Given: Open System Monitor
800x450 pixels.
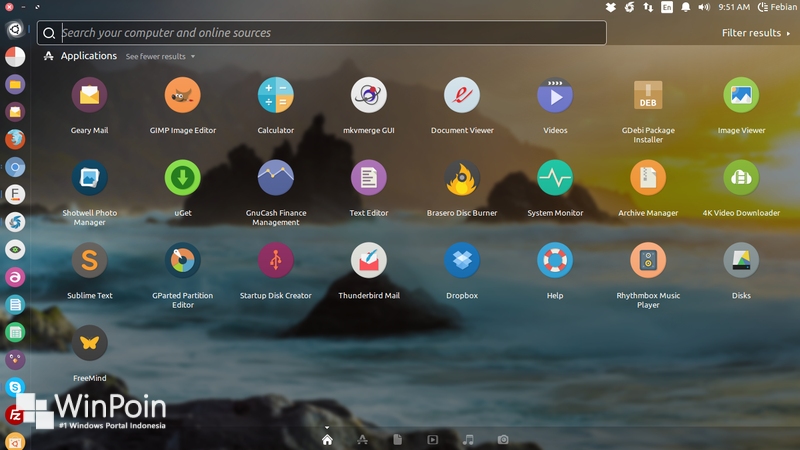Looking at the screenshot, I should click(x=555, y=178).
